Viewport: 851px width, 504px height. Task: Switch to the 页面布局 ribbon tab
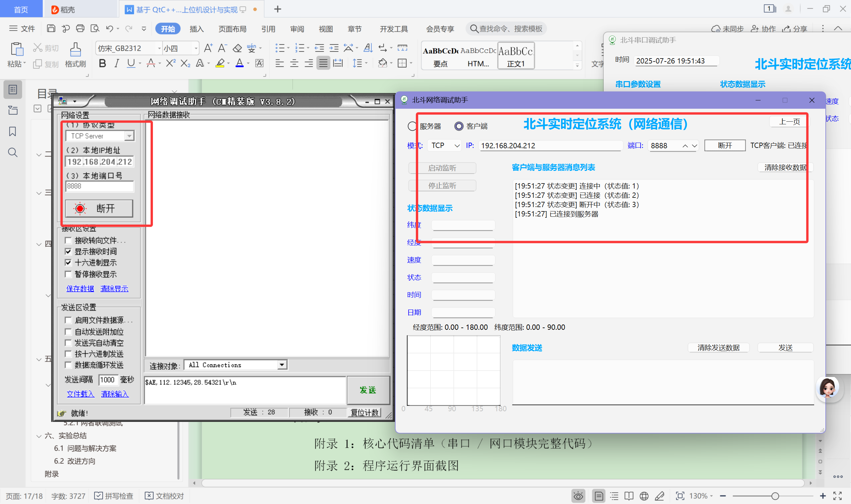232,29
